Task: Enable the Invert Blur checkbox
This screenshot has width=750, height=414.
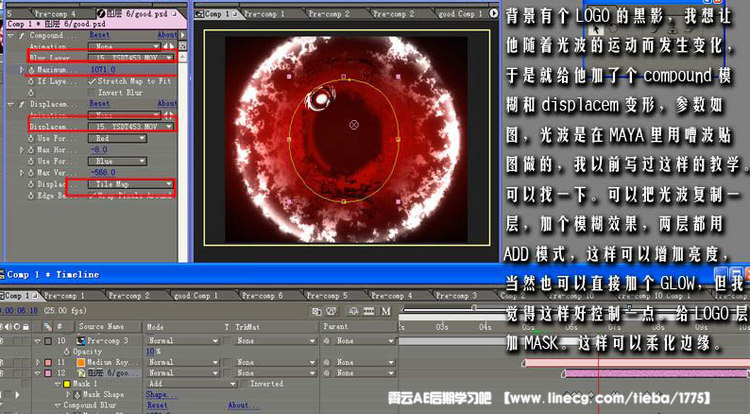Action: [x=92, y=93]
